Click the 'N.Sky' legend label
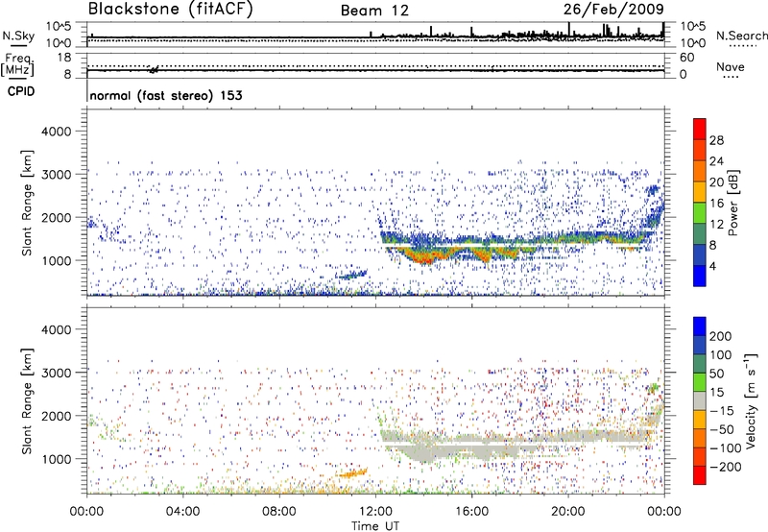Screen dimensions: 768x532 coord(18,36)
